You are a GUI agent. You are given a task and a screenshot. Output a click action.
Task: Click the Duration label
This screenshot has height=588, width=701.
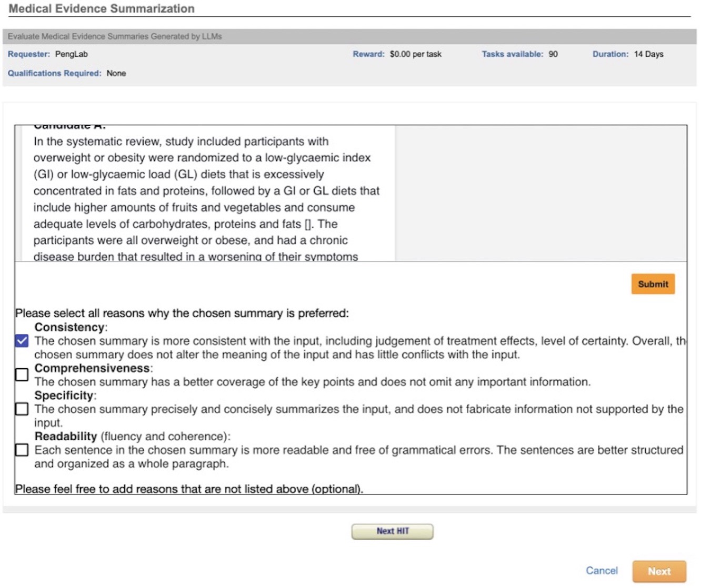tap(610, 54)
